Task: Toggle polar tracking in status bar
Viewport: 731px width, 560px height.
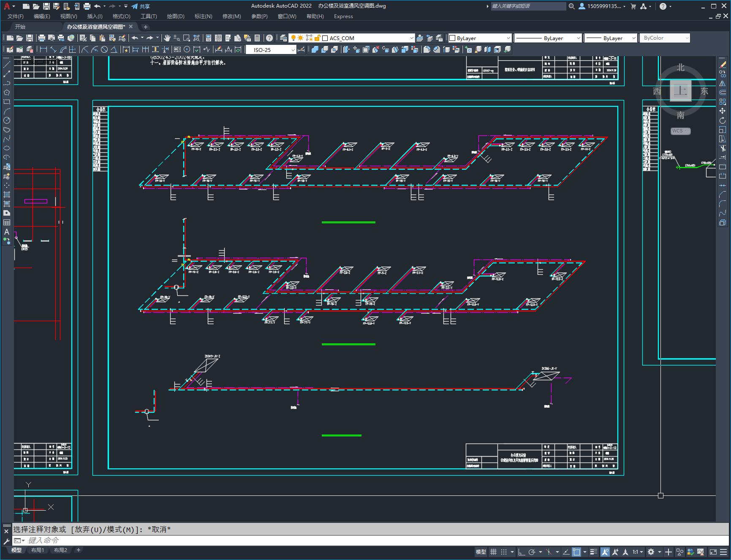Action: click(532, 552)
